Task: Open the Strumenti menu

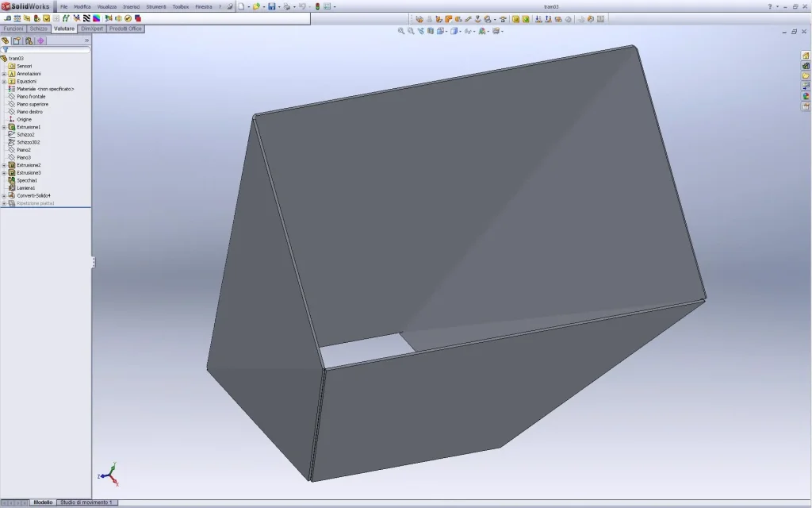Action: click(156, 6)
